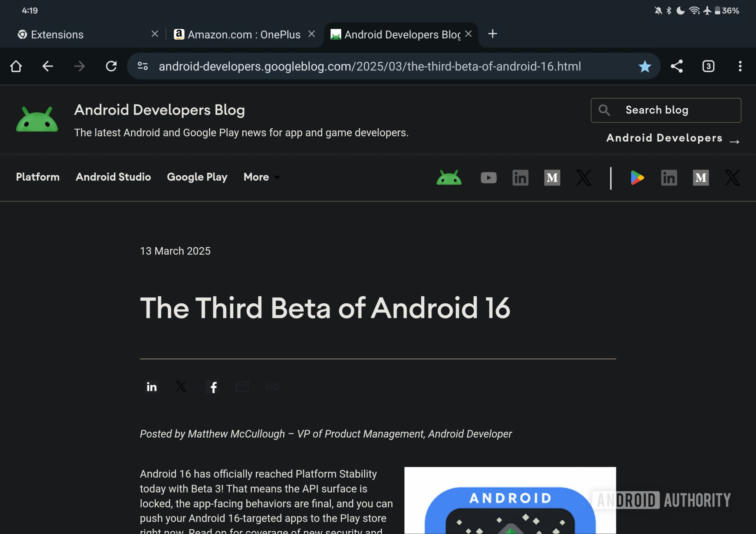The height and width of the screenshot is (534, 756).
Task: Click the Google Play store icon
Action: tap(637, 178)
